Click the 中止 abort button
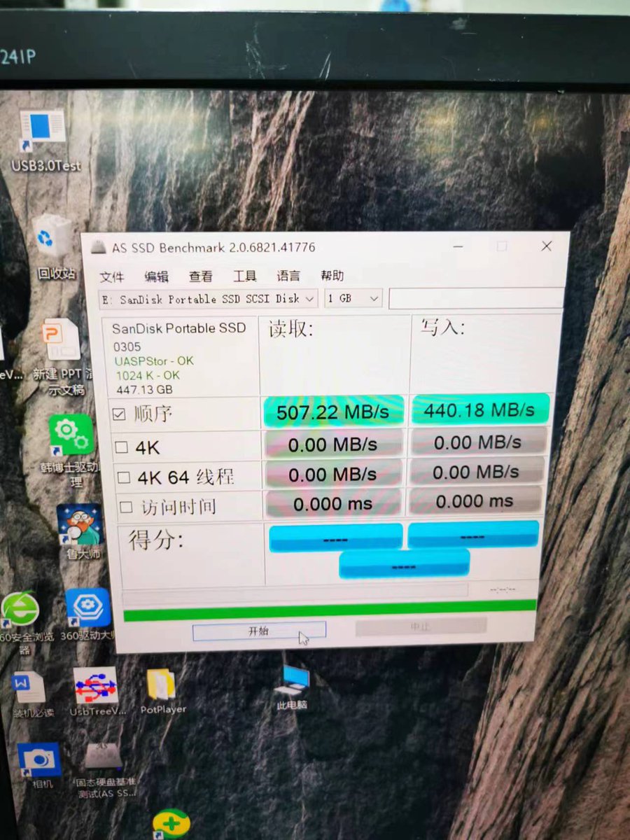 [420, 626]
